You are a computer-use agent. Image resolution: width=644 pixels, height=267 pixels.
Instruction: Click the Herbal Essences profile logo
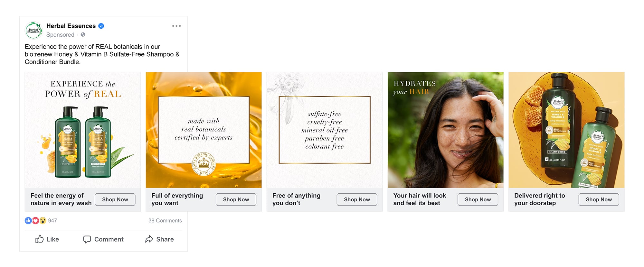click(x=34, y=30)
